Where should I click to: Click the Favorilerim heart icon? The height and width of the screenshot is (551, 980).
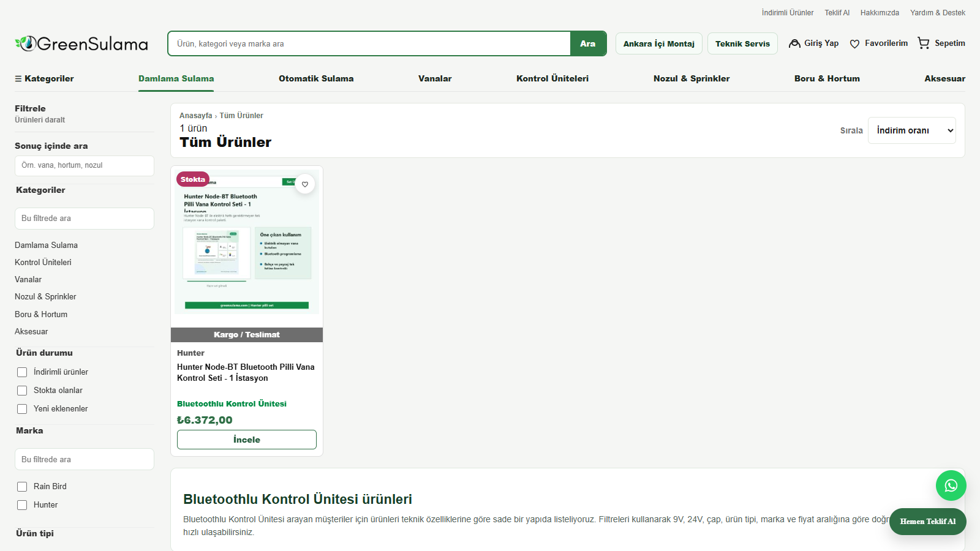click(x=854, y=43)
